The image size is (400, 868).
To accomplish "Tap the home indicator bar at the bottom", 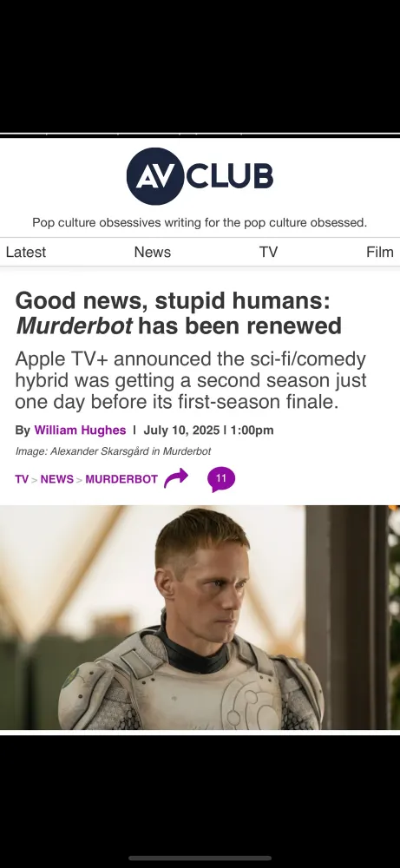I will [x=200, y=858].
